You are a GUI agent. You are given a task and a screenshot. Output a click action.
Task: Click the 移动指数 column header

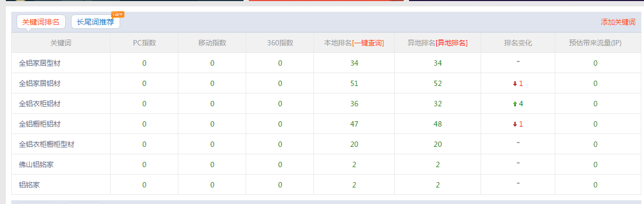click(x=212, y=43)
